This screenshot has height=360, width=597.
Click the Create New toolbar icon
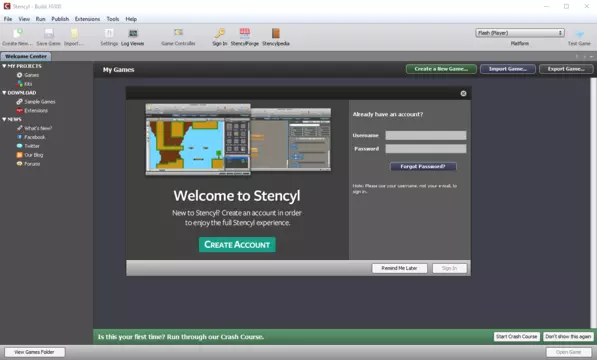click(x=18, y=33)
